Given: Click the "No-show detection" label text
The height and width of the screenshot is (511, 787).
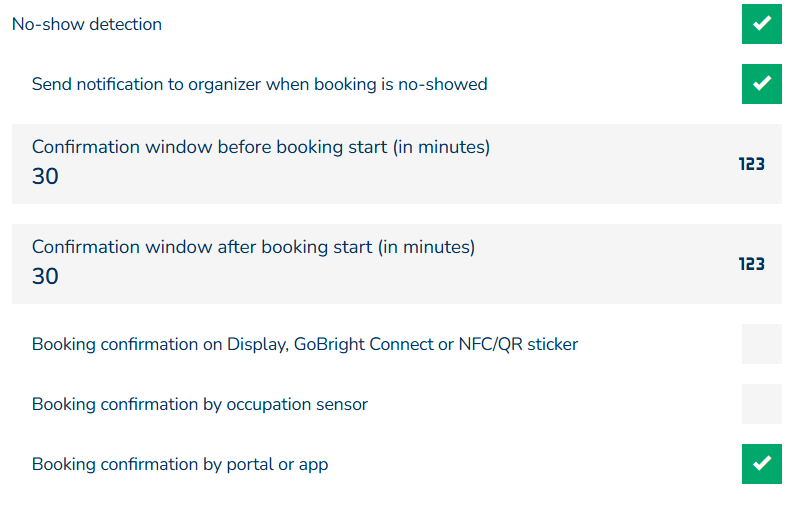Looking at the screenshot, I should 87,24.
